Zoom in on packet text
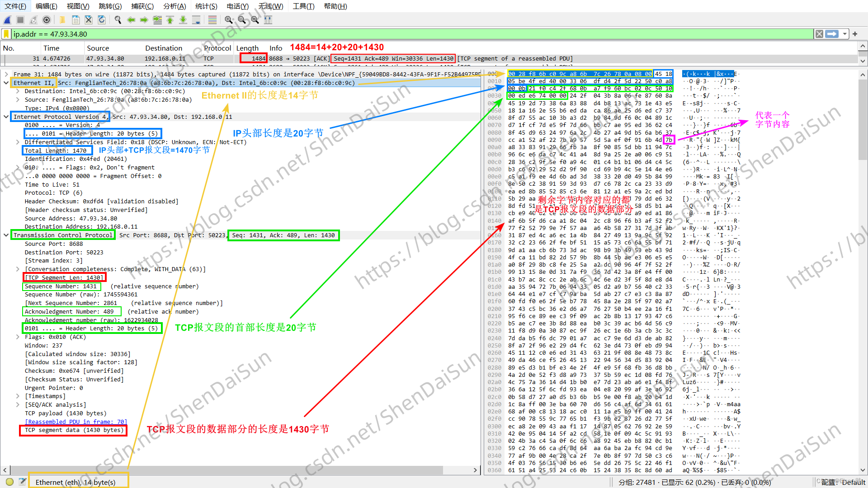This screenshot has width=868, height=488. [x=229, y=20]
